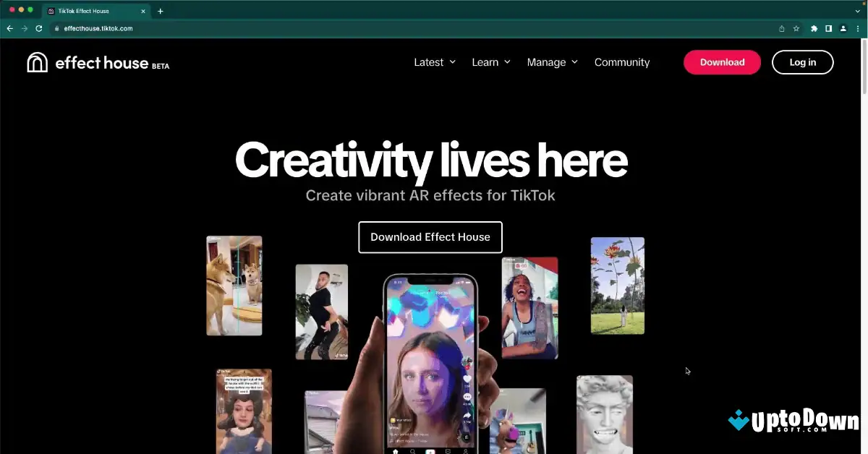This screenshot has width=868, height=454.
Task: Select the TikTok Effect House tab
Action: pos(95,11)
